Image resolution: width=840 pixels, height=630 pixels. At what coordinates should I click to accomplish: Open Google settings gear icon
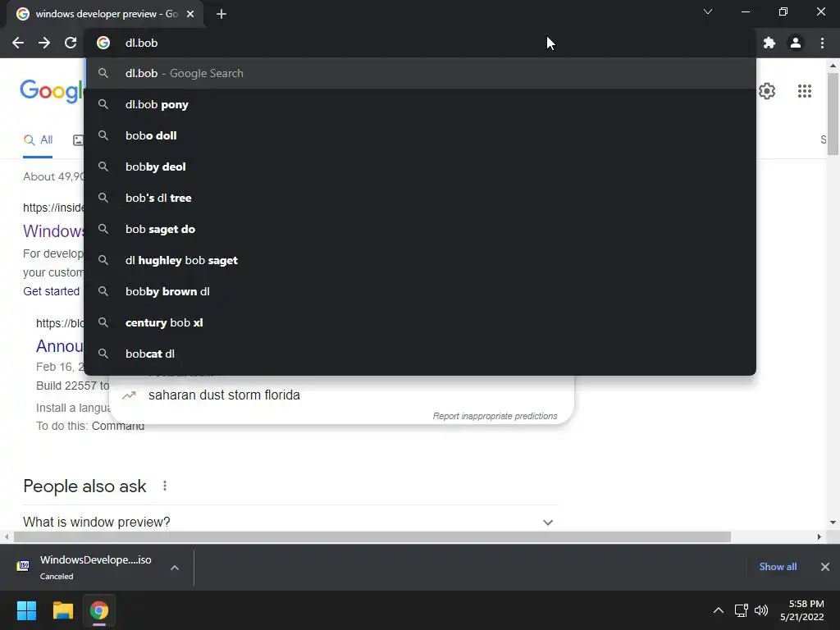tap(767, 91)
